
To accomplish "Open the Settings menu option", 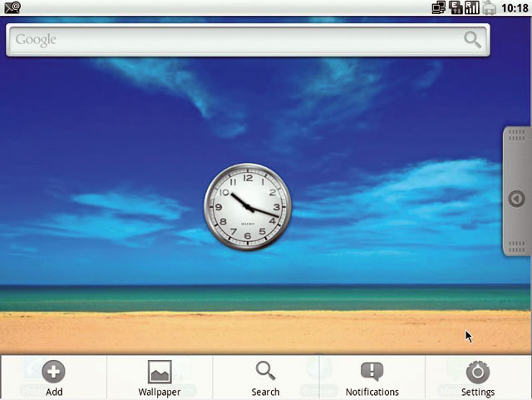I will pos(478,378).
